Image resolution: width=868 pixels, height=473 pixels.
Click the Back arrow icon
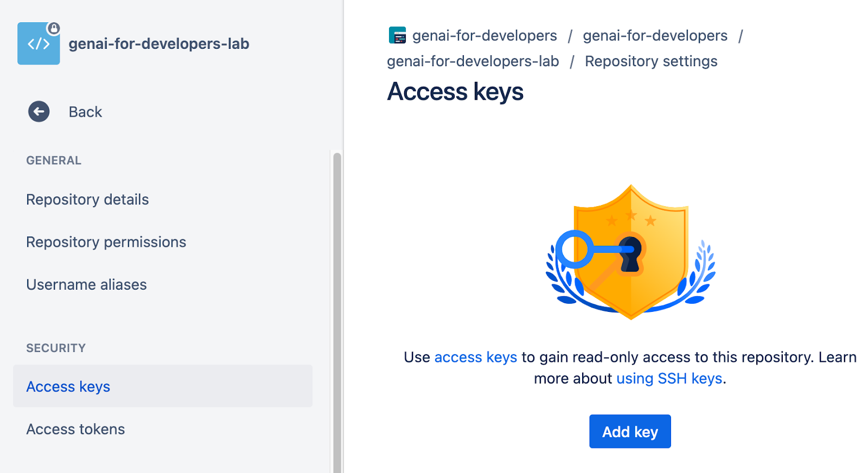pos(39,112)
